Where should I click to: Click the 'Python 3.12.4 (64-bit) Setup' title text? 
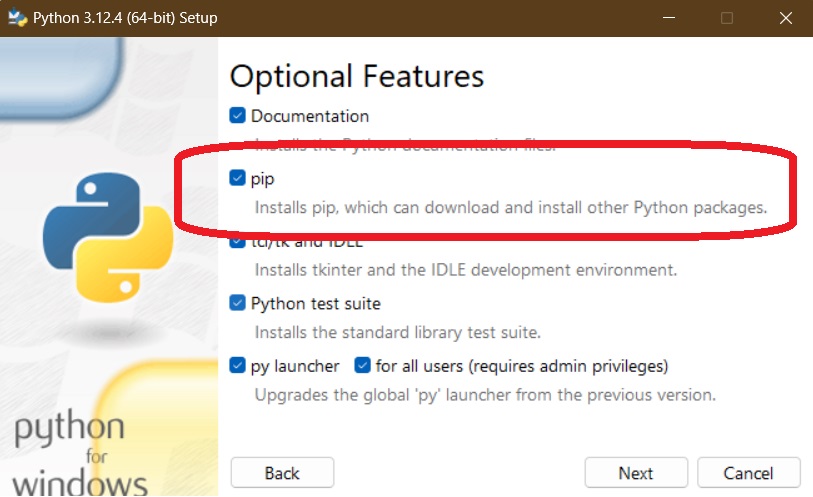pos(125,18)
